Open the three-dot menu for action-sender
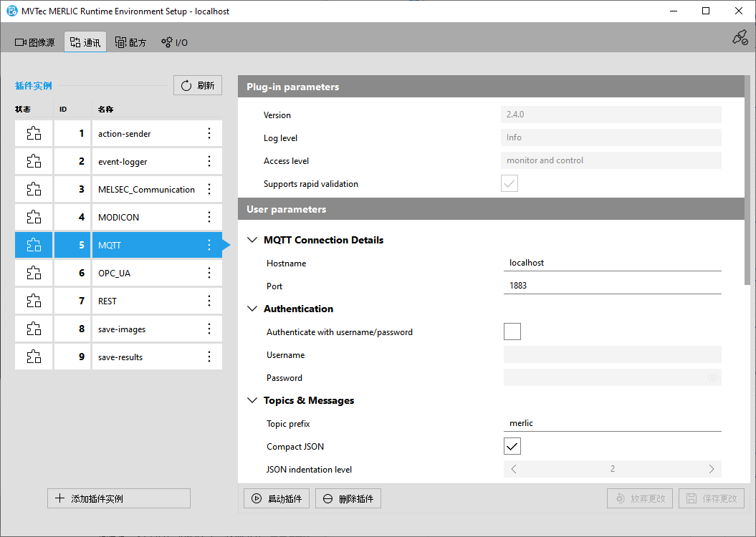This screenshot has width=756, height=537. [209, 134]
